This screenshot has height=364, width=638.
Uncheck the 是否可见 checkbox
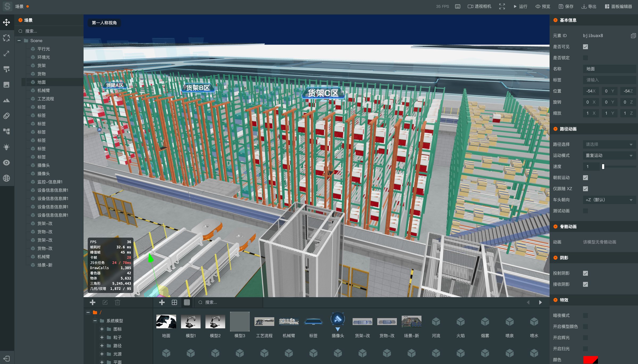(585, 47)
